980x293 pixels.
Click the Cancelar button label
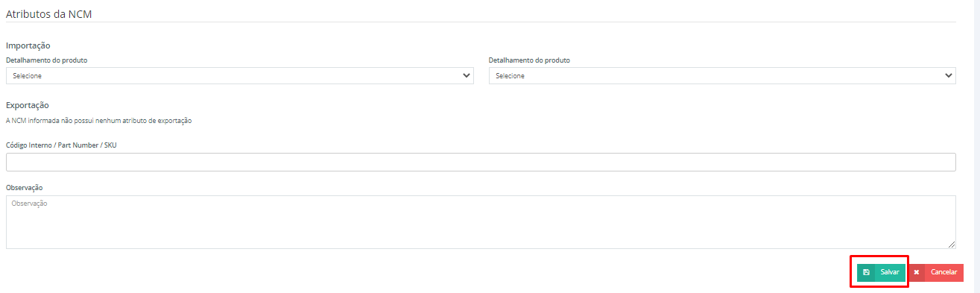click(943, 273)
